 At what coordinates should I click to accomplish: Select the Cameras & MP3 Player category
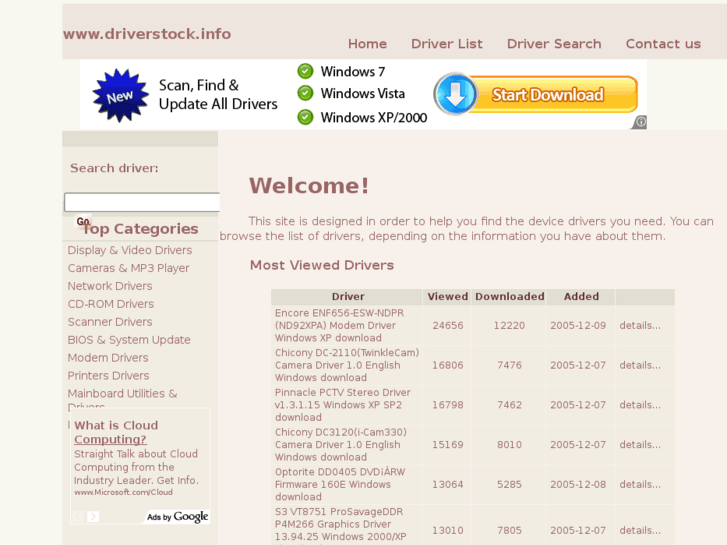pyautogui.click(x=128, y=268)
